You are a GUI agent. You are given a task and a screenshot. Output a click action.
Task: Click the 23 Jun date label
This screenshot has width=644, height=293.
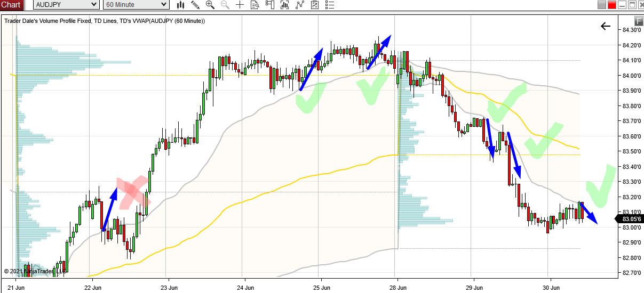[169, 287]
